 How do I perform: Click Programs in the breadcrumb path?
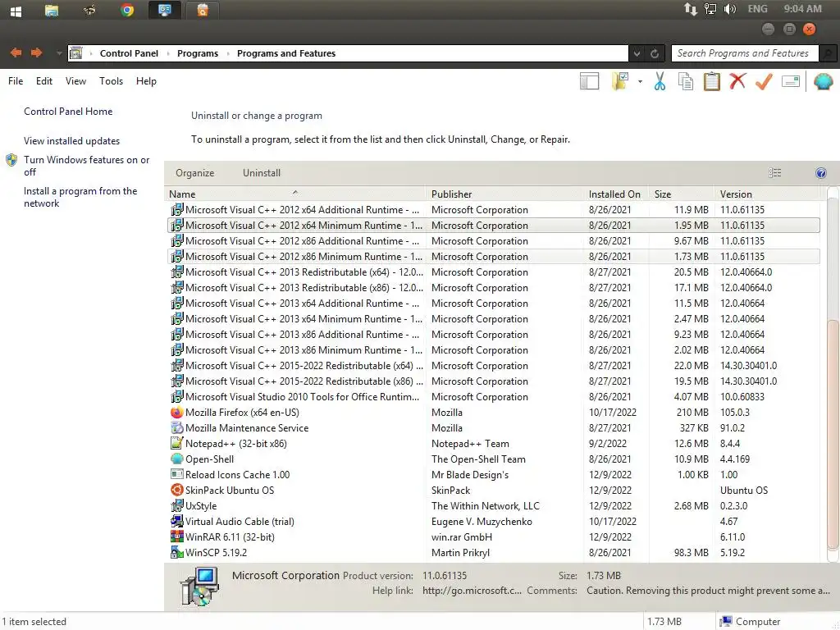click(198, 53)
